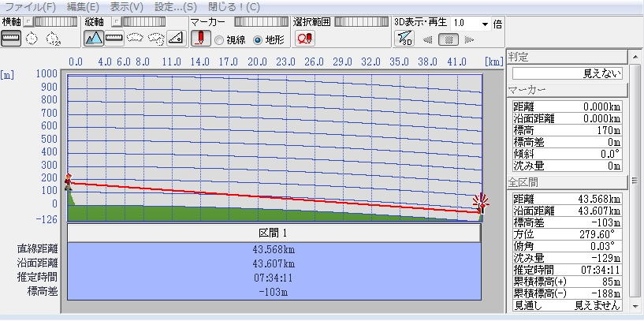Select the 視線 radio button

pos(219,40)
